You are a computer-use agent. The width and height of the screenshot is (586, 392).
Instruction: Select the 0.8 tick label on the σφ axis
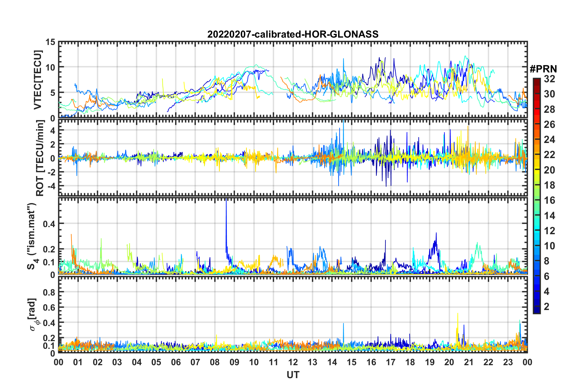(x=49, y=292)
